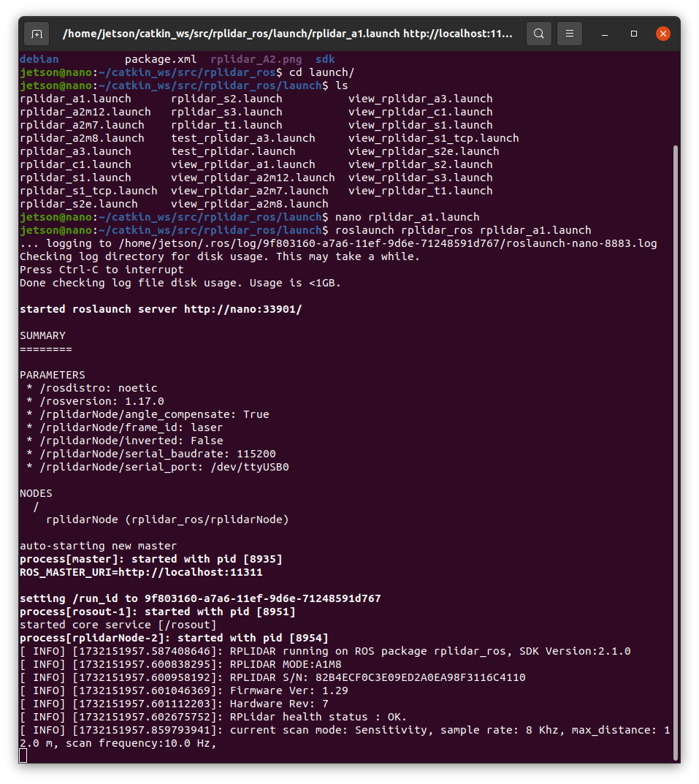This screenshot has width=699, height=784.
Task: Click the SUMMARY heading
Action: point(42,335)
